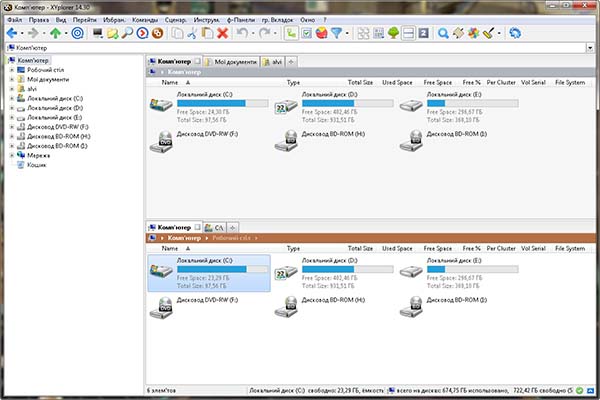Viewport: 600px width, 400px height.
Task: Sort by Total Size column in top pane
Action: (x=361, y=82)
